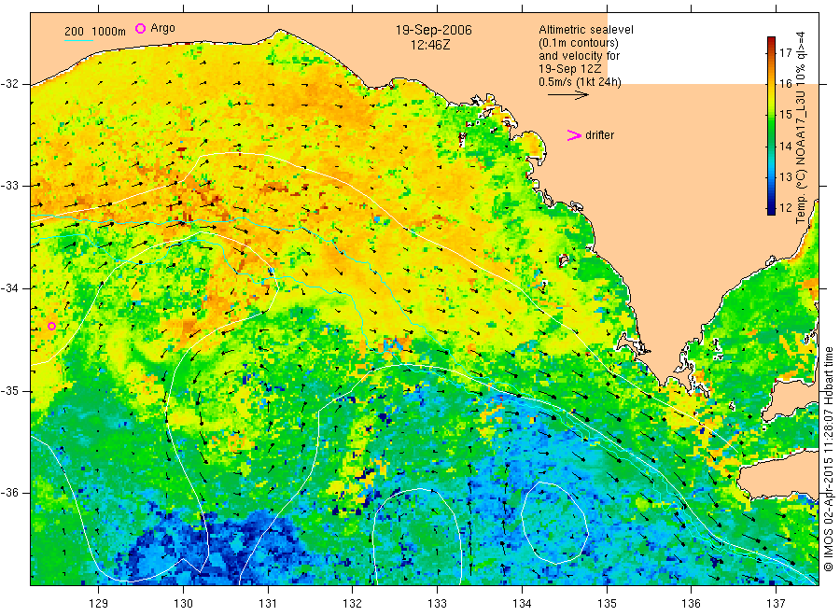Click the 'Altimetric sealevel' caption

point(586,30)
